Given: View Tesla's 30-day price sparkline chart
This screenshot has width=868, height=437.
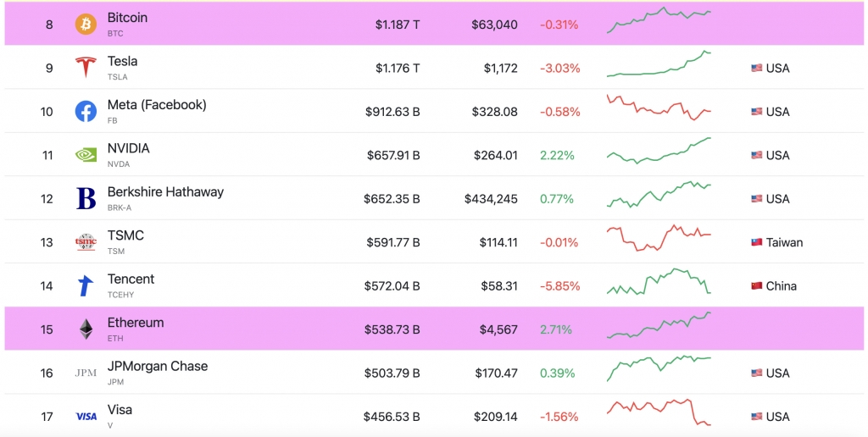Looking at the screenshot, I should coord(659,64).
